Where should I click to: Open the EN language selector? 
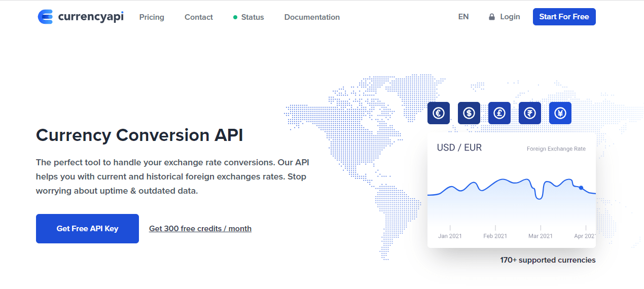(463, 17)
